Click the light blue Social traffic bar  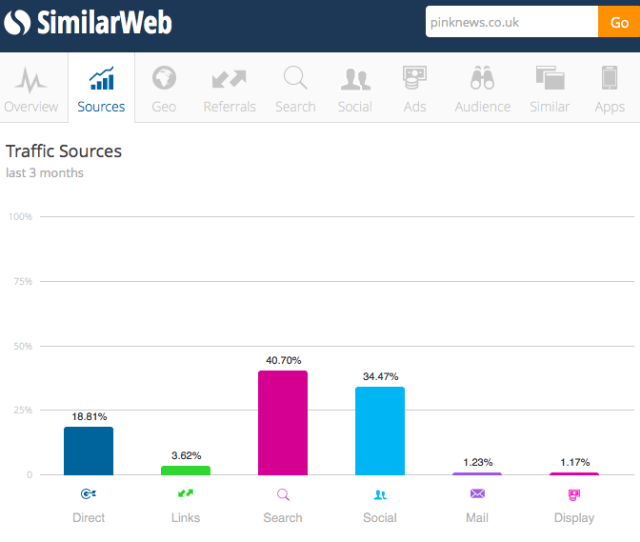pyautogui.click(x=380, y=430)
